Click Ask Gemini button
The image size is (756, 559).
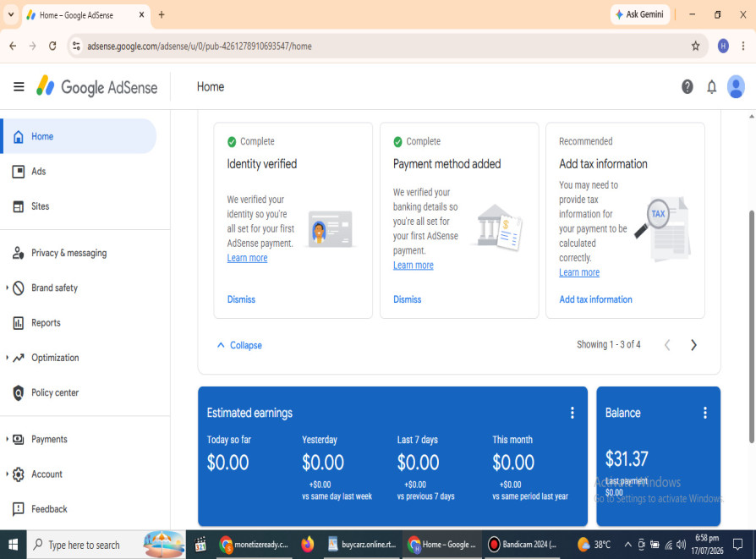coord(640,14)
